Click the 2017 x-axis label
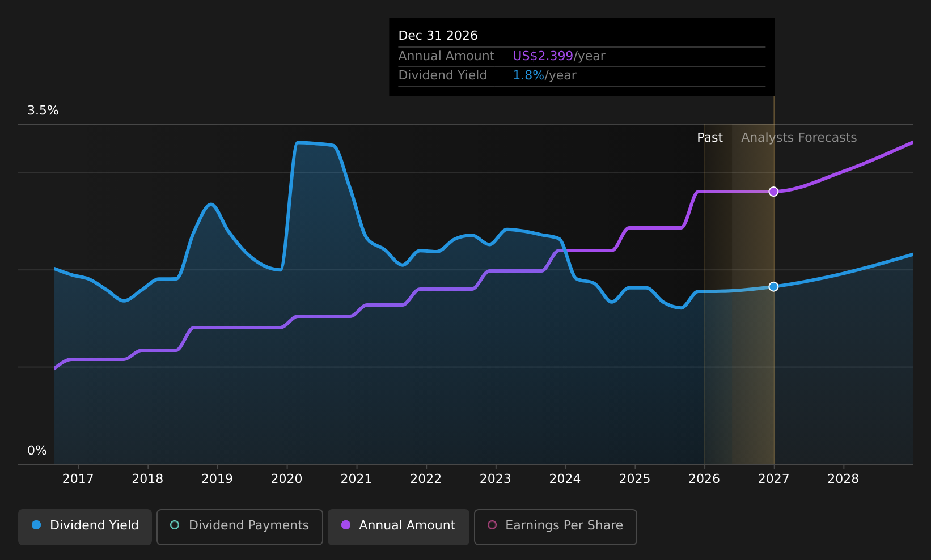 pyautogui.click(x=78, y=479)
